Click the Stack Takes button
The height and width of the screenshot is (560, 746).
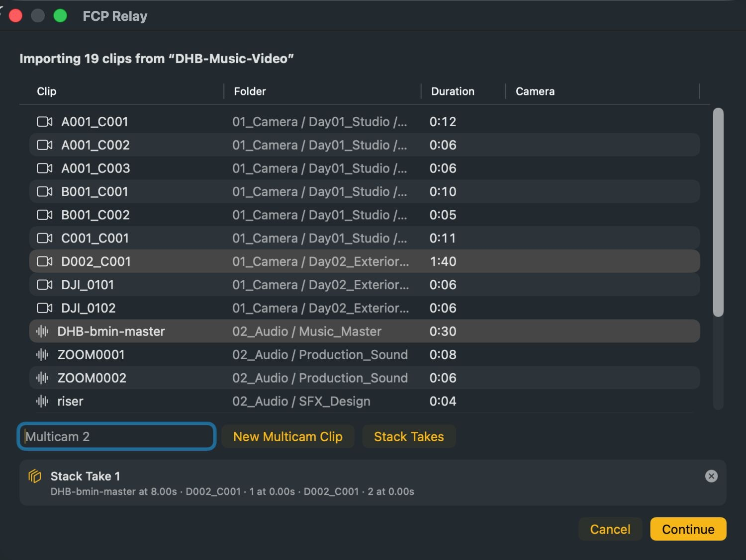click(409, 436)
